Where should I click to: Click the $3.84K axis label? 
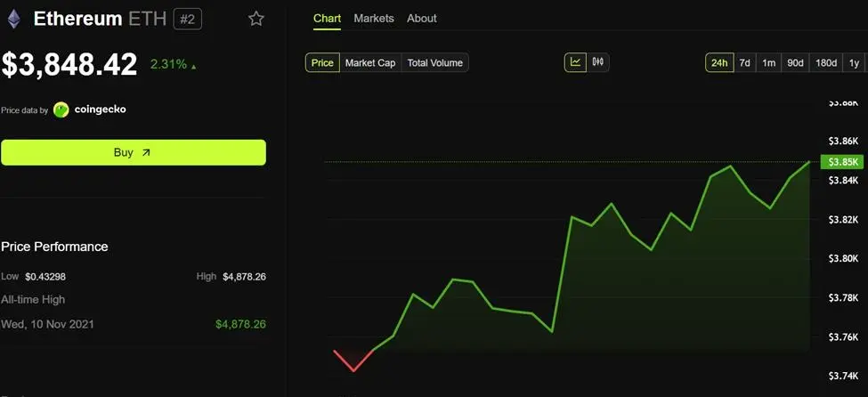point(843,180)
